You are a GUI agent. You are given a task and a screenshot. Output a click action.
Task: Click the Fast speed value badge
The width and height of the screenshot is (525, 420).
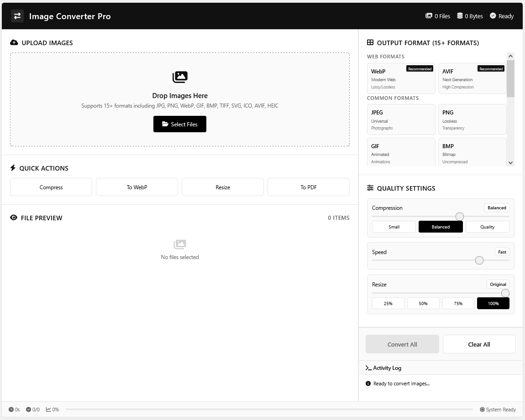coord(502,252)
